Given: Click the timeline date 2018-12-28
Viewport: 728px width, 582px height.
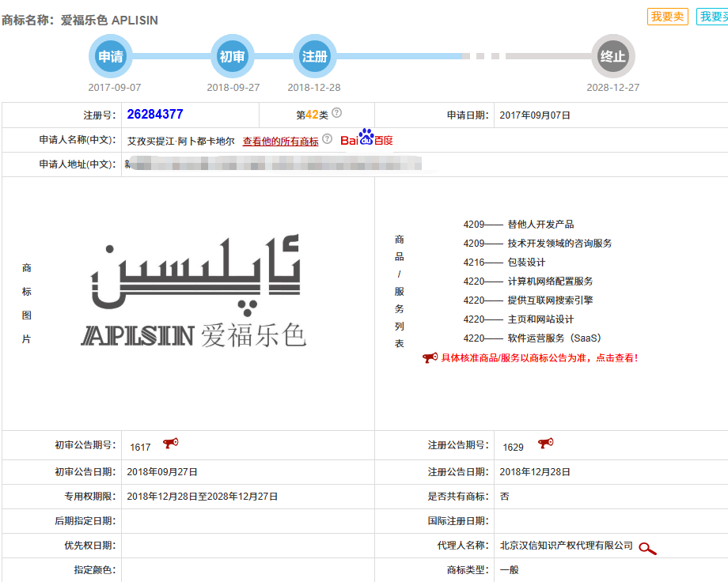Looking at the screenshot, I should (x=314, y=87).
